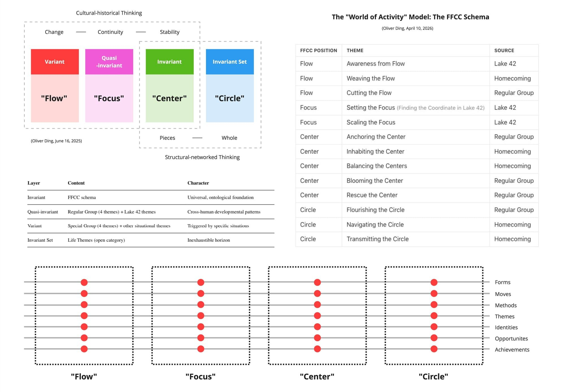The width and height of the screenshot is (565, 392).
Task: Click the THEME column header
Action: 355,51
